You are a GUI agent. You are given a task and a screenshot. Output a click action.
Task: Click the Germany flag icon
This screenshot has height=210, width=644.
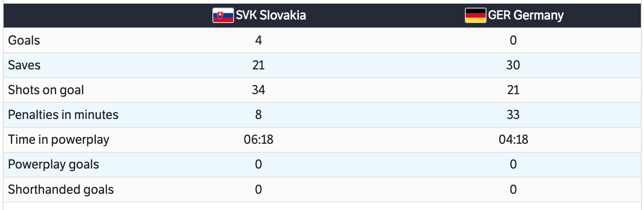click(x=475, y=15)
